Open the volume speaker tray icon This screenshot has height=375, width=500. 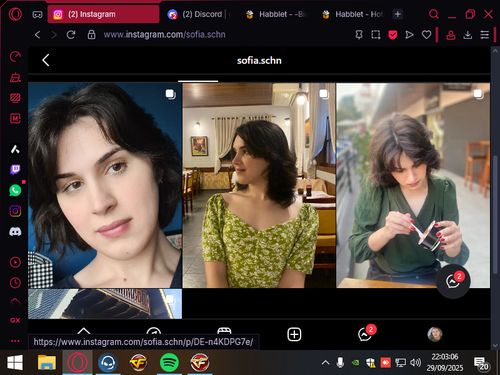tap(415, 362)
